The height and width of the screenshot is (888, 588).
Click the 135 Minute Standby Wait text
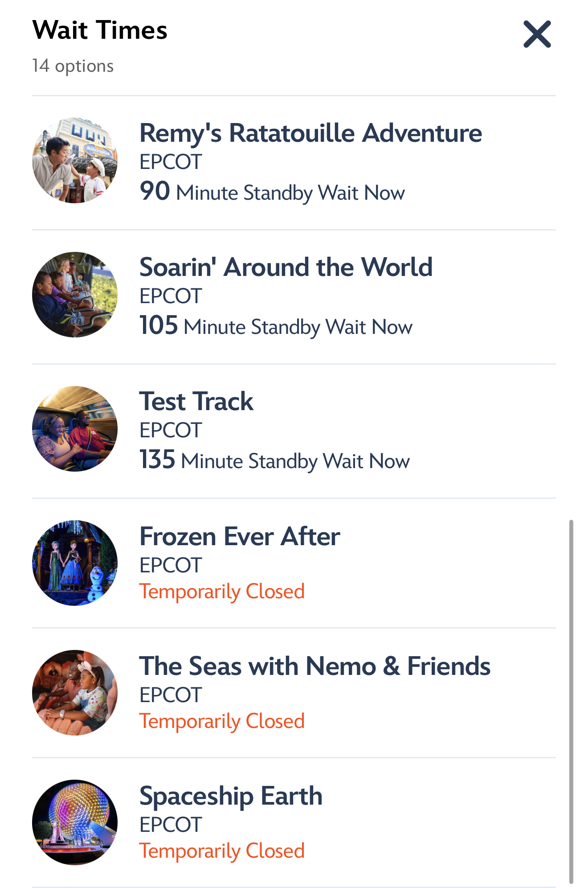pos(274,460)
